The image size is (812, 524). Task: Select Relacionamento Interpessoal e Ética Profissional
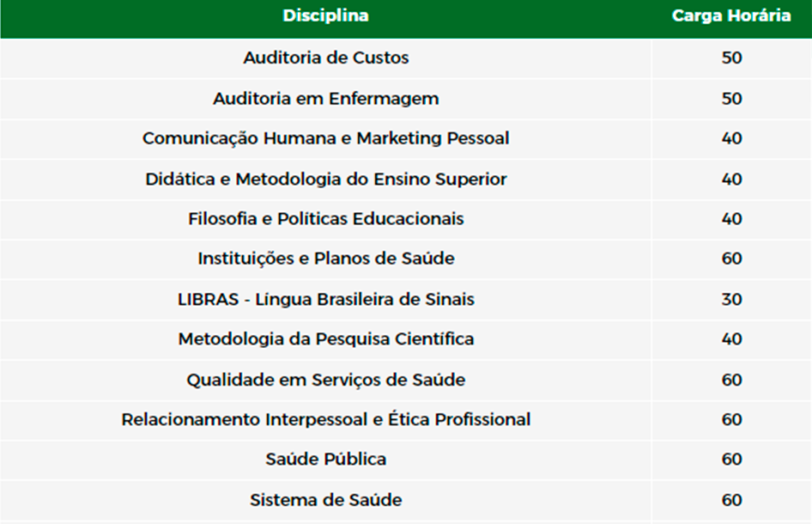[325, 419]
